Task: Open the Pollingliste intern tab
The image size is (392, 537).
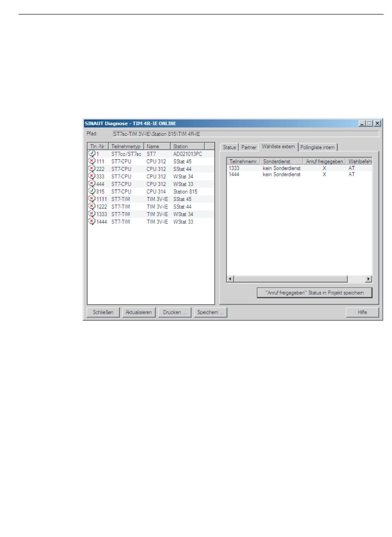Action: 318,147
